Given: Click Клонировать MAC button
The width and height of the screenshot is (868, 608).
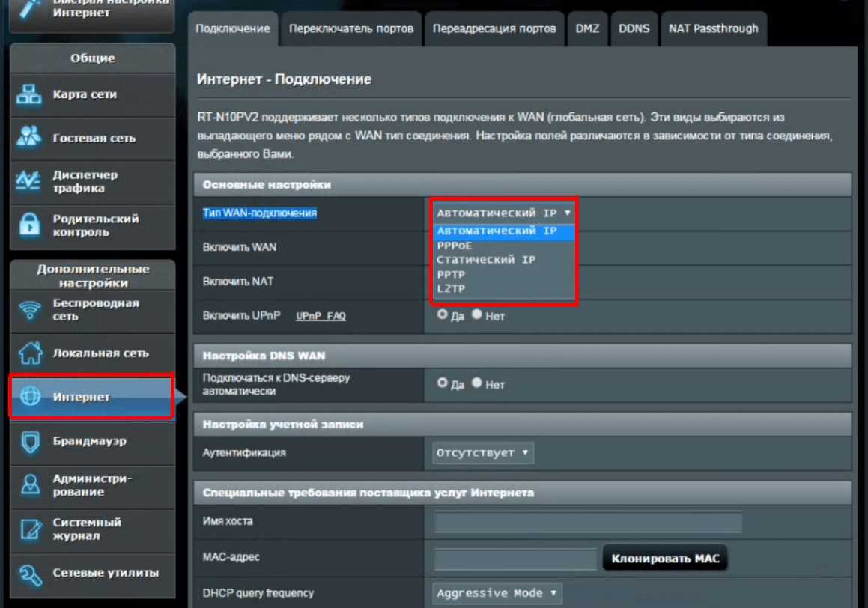Looking at the screenshot, I should coord(665,559).
